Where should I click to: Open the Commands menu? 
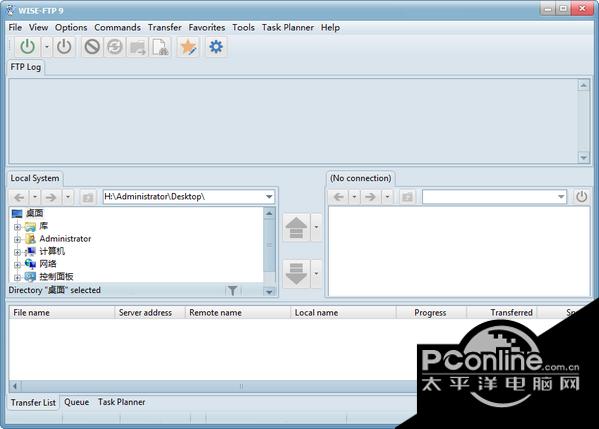[117, 28]
